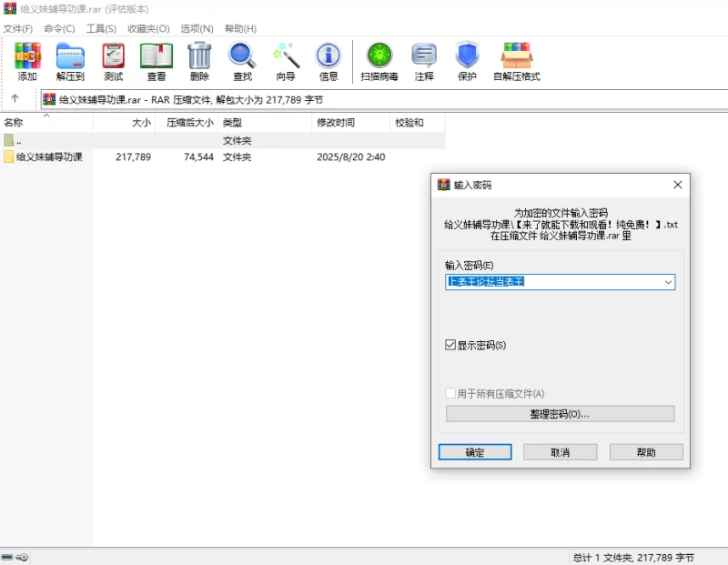Click the drive icon in status bar
Screen dimensions: 728x565
(7, 557)
